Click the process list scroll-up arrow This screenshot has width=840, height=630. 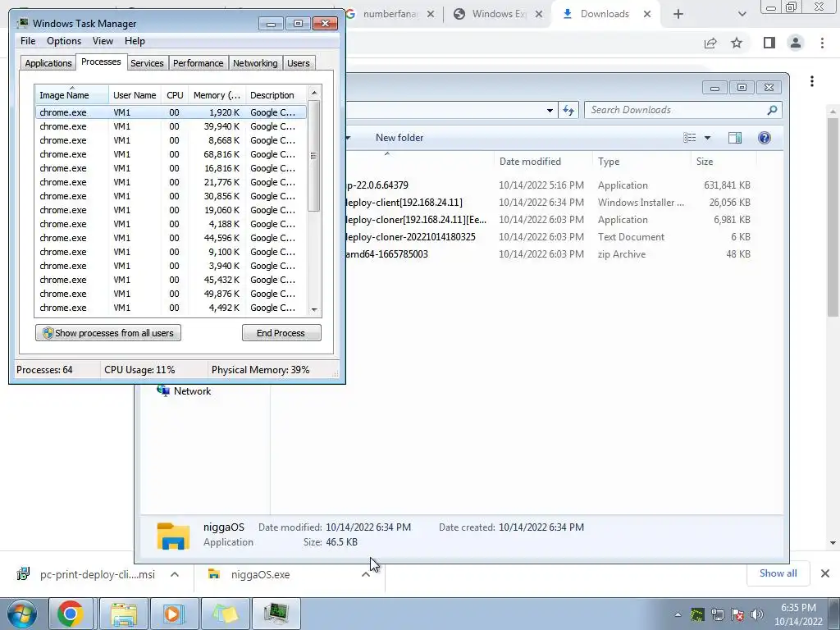pyautogui.click(x=314, y=93)
